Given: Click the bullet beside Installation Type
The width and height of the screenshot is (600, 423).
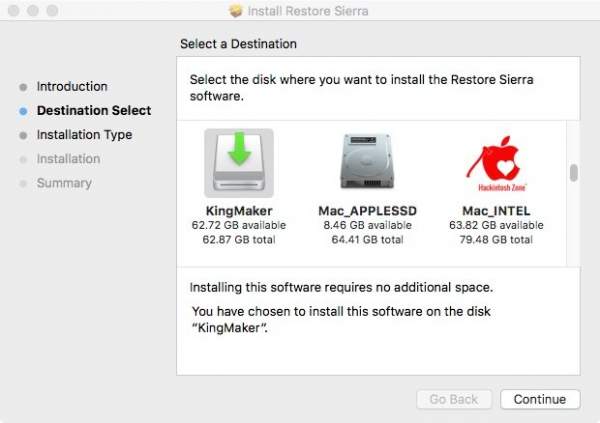Looking at the screenshot, I should click(23, 135).
